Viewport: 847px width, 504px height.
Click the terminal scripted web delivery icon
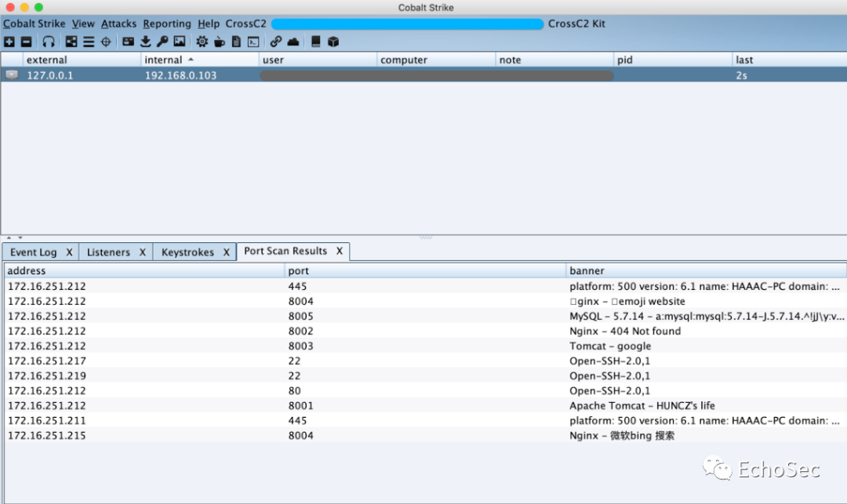253,42
